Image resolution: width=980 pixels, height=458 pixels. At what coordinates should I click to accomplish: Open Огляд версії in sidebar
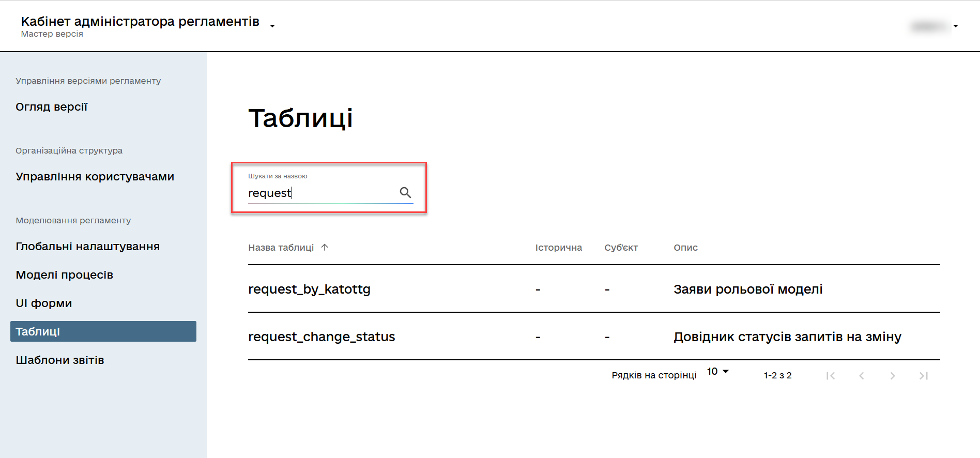(52, 106)
